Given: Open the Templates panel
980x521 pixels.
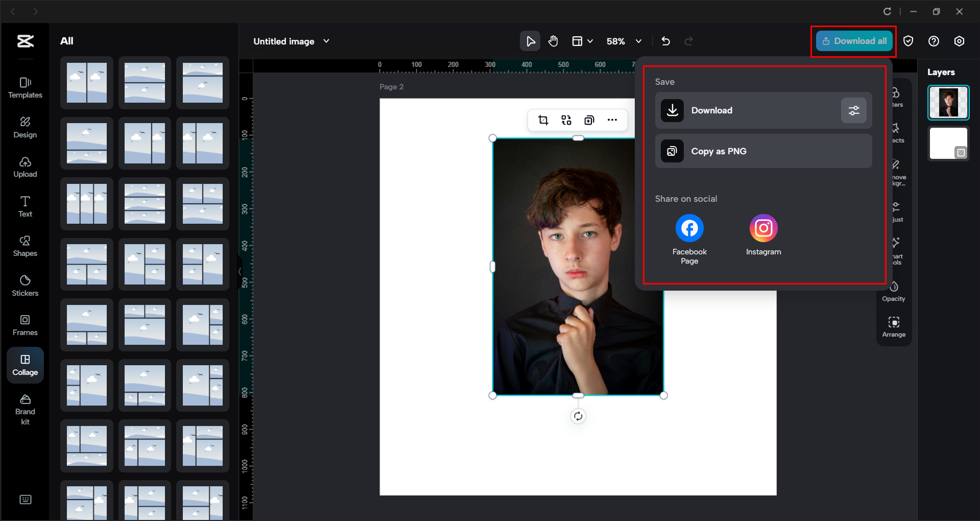Looking at the screenshot, I should click(x=25, y=87).
